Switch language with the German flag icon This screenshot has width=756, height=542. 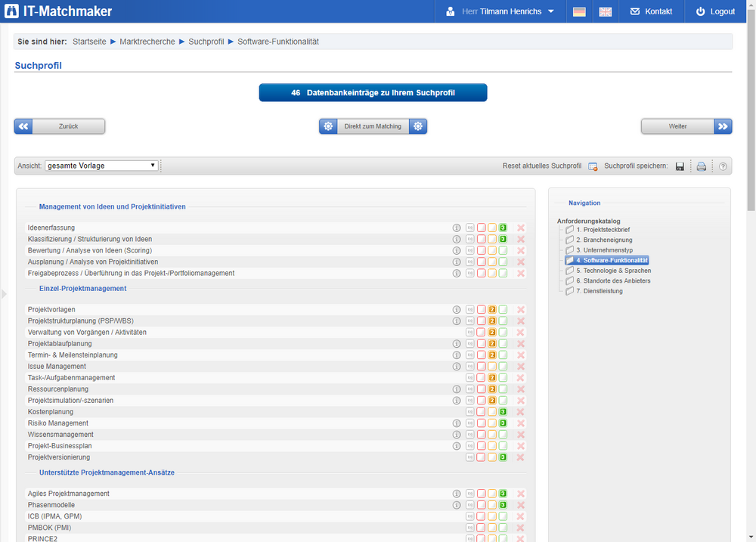tap(579, 11)
